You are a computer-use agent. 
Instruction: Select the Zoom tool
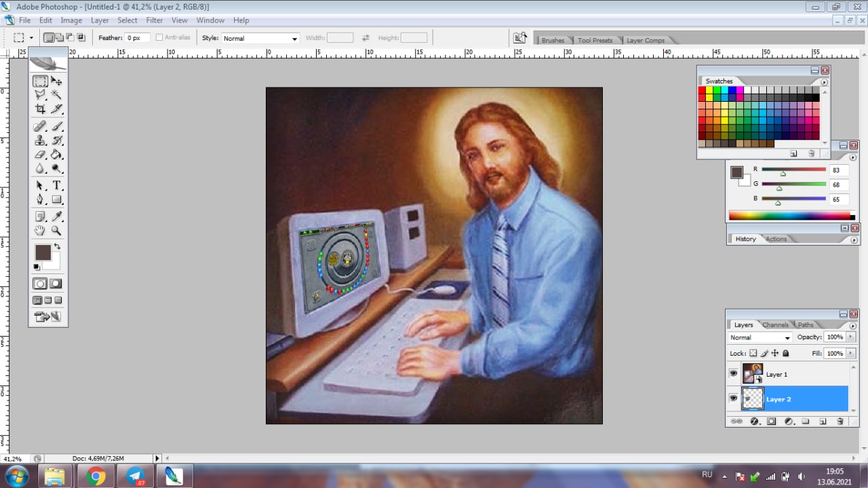coord(57,231)
